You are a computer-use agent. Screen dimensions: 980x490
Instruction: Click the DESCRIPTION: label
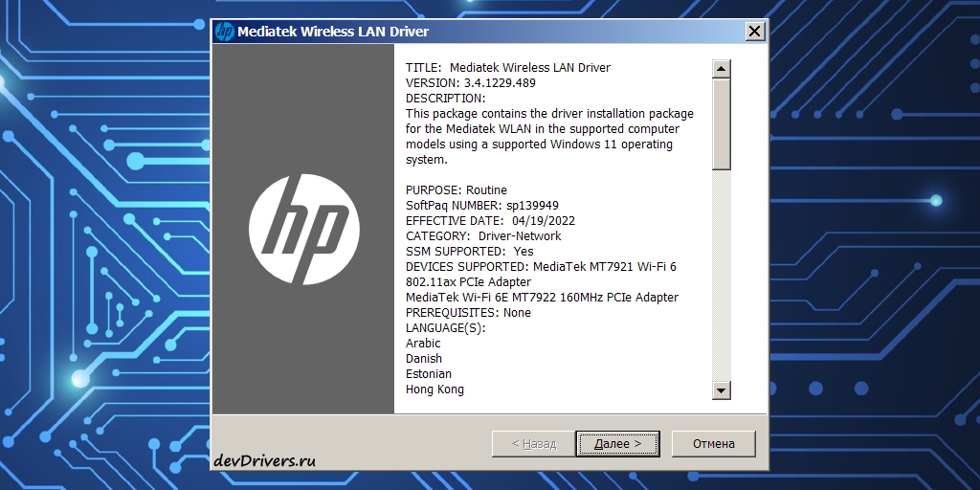pos(446,99)
